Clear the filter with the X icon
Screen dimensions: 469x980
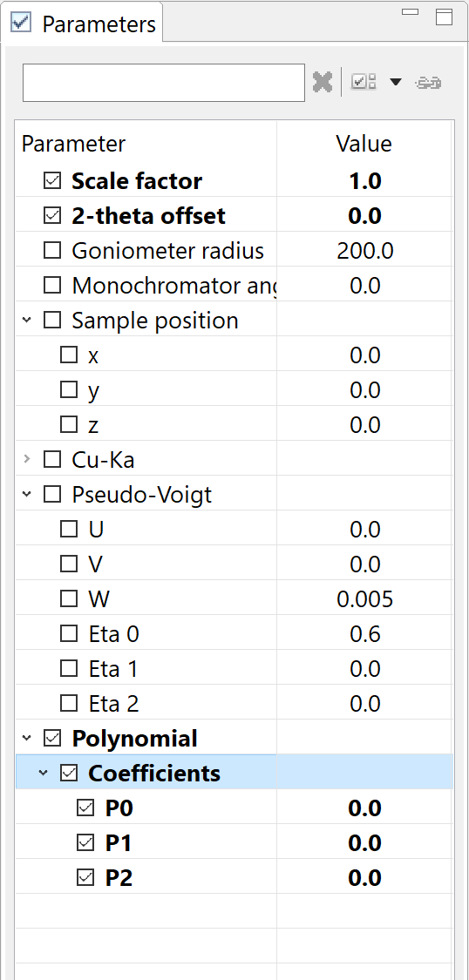322,82
